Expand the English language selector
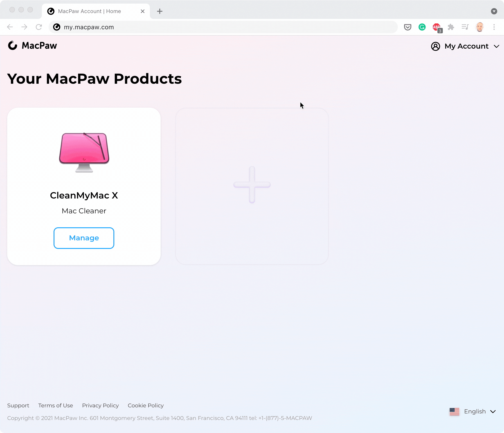The height and width of the screenshot is (433, 504). click(x=473, y=411)
